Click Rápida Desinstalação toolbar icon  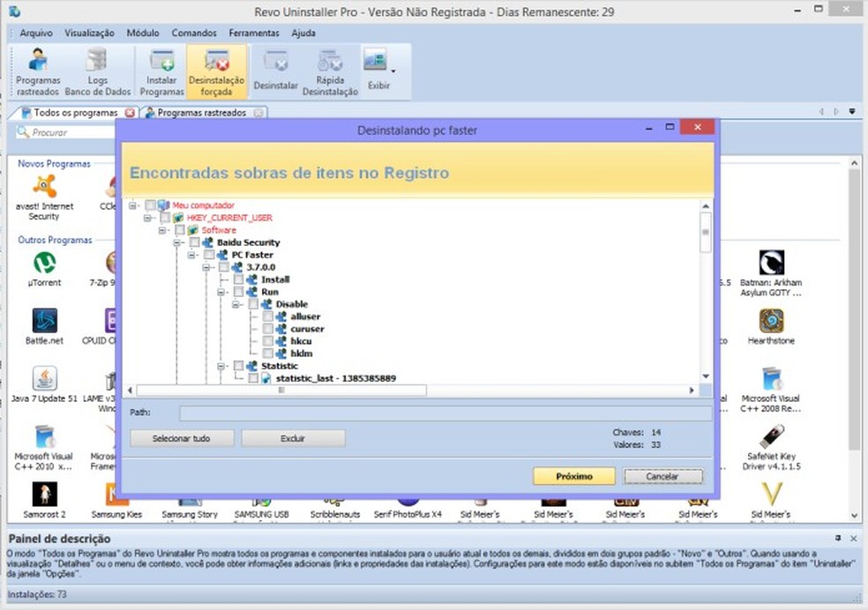[x=330, y=72]
